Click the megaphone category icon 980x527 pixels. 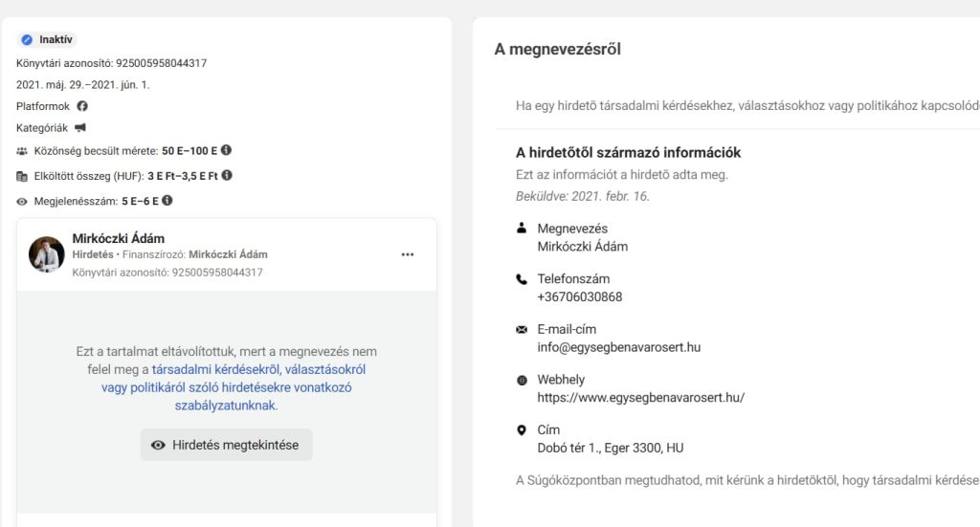pyautogui.click(x=80, y=127)
